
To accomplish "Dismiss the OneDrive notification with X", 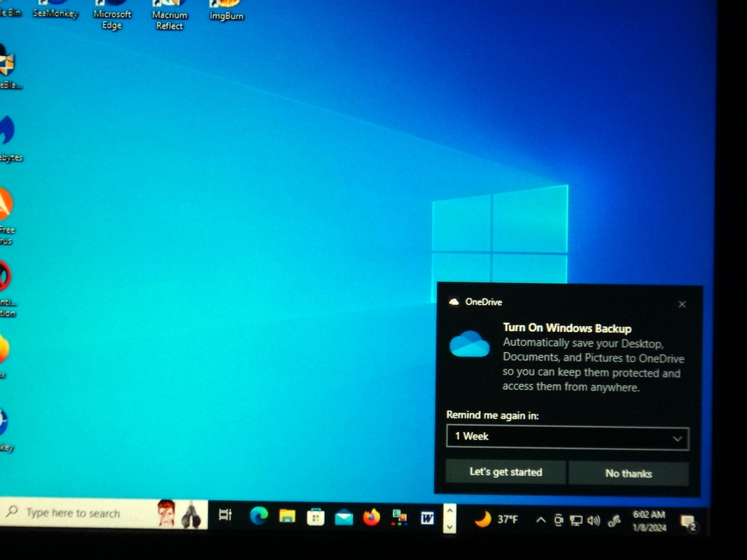I will click(682, 304).
